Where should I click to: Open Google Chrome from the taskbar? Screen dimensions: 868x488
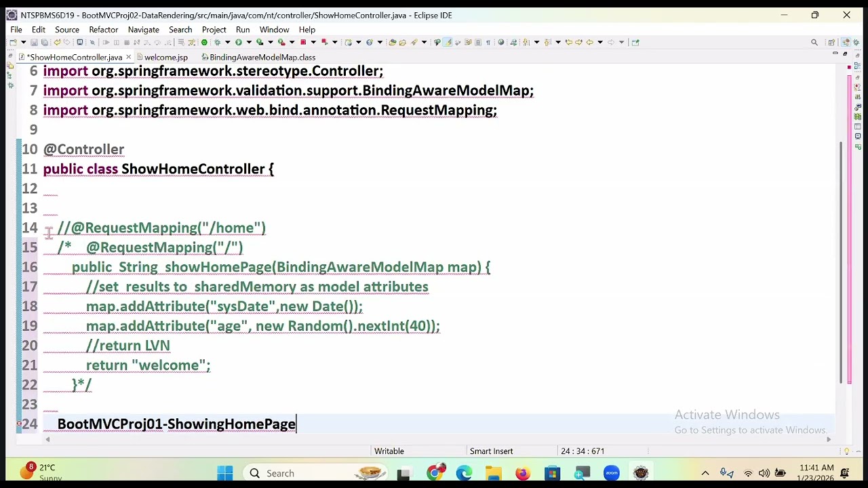pyautogui.click(x=435, y=473)
